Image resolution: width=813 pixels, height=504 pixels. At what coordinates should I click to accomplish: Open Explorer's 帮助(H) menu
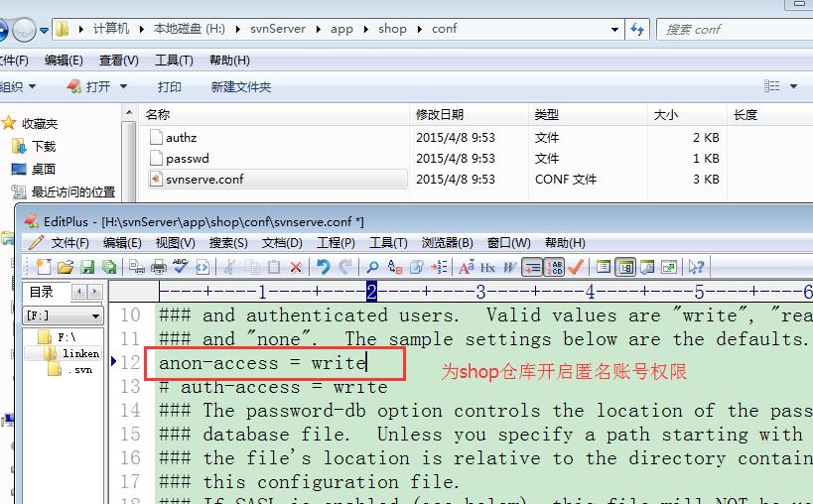(229, 61)
